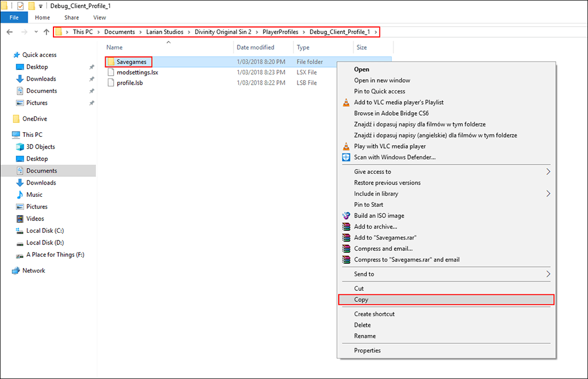Image resolution: width=588 pixels, height=379 pixels.
Task: Open the Customize Quick Access Toolbar dropdown
Action: [40, 6]
